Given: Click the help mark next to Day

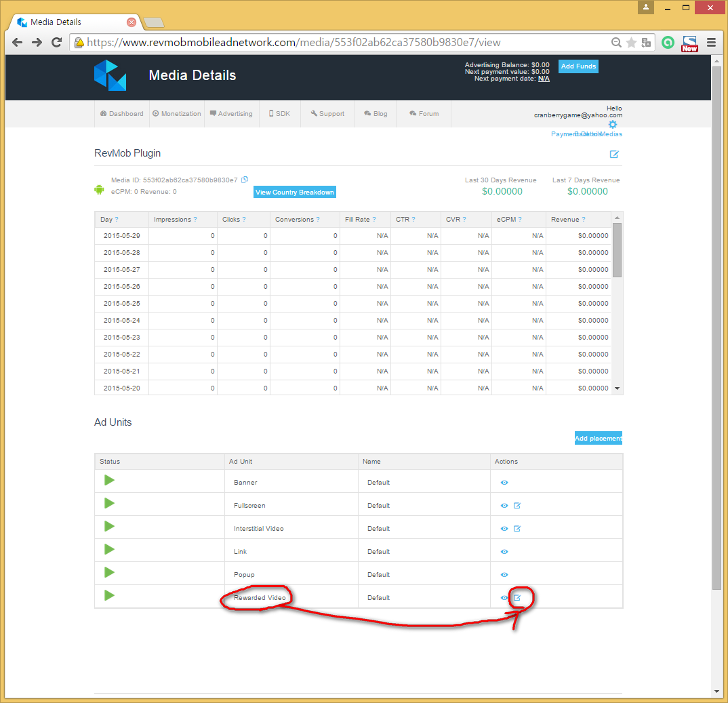Looking at the screenshot, I should 117,220.
